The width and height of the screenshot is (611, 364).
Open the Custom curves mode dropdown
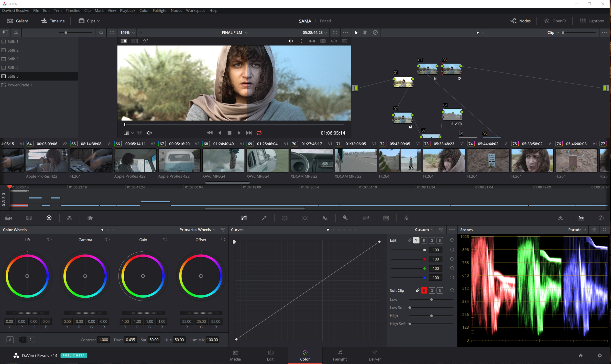pos(424,229)
